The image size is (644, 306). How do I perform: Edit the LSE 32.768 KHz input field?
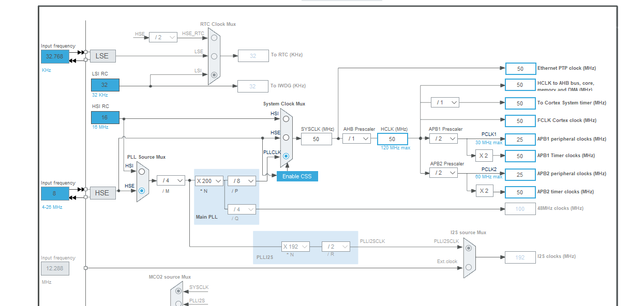[x=55, y=56]
